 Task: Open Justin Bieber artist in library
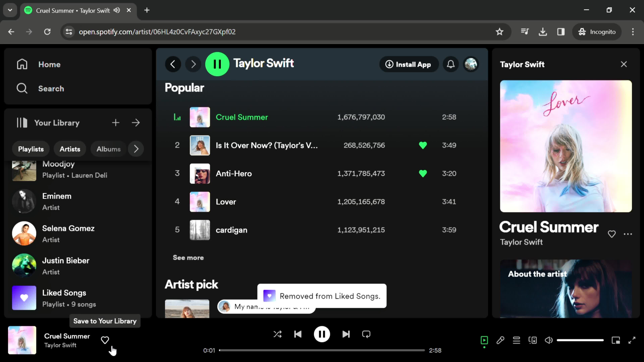click(77, 266)
